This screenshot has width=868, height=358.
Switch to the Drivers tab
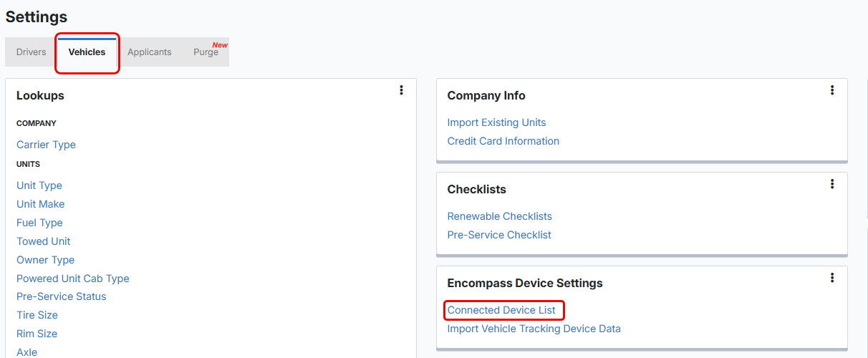[x=32, y=52]
